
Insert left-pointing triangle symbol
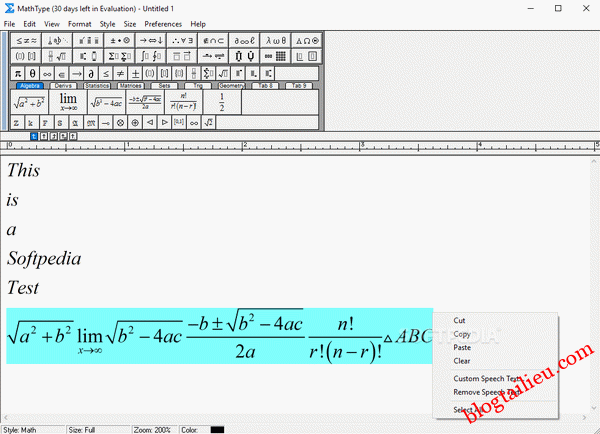point(150,122)
